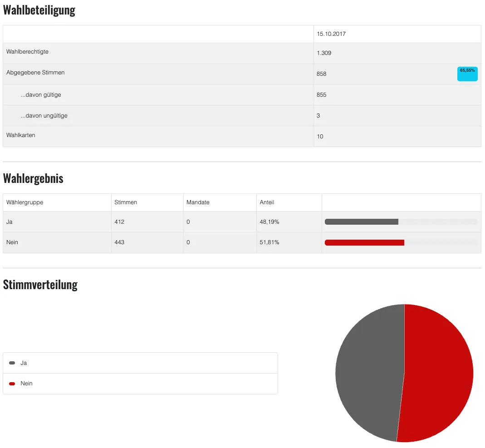Click the Wahlbeteiligung heading
Screen dimensions: 485x448
(x=39, y=10)
